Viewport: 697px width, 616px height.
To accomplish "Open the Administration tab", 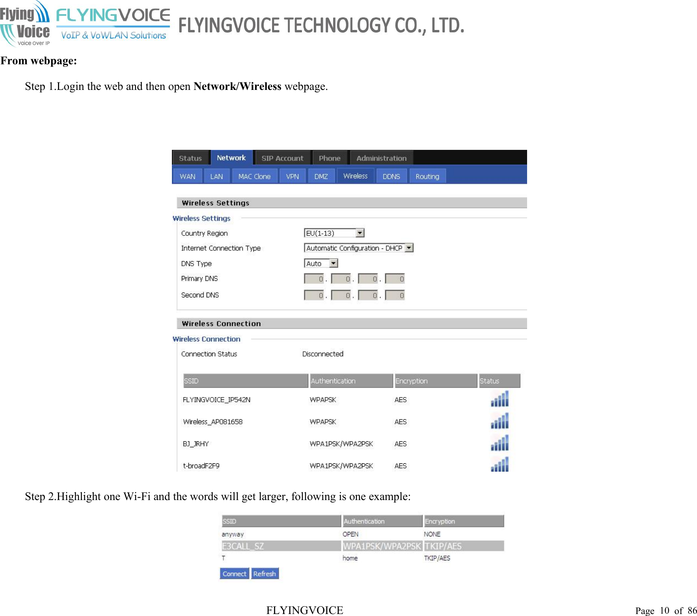I will point(381,158).
